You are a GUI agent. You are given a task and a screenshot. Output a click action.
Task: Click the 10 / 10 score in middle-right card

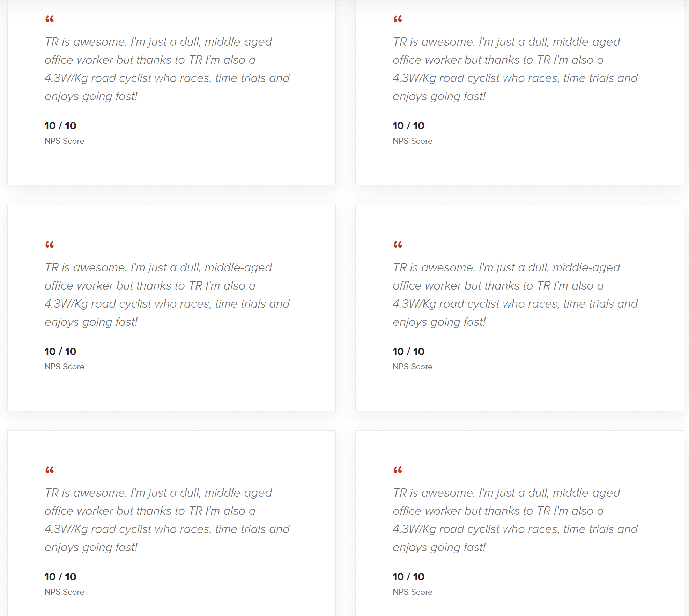pos(408,352)
